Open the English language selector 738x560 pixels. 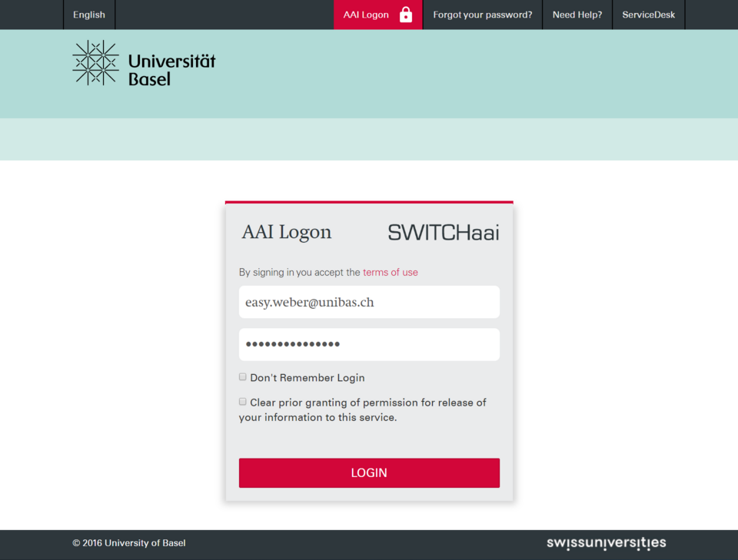coord(89,15)
